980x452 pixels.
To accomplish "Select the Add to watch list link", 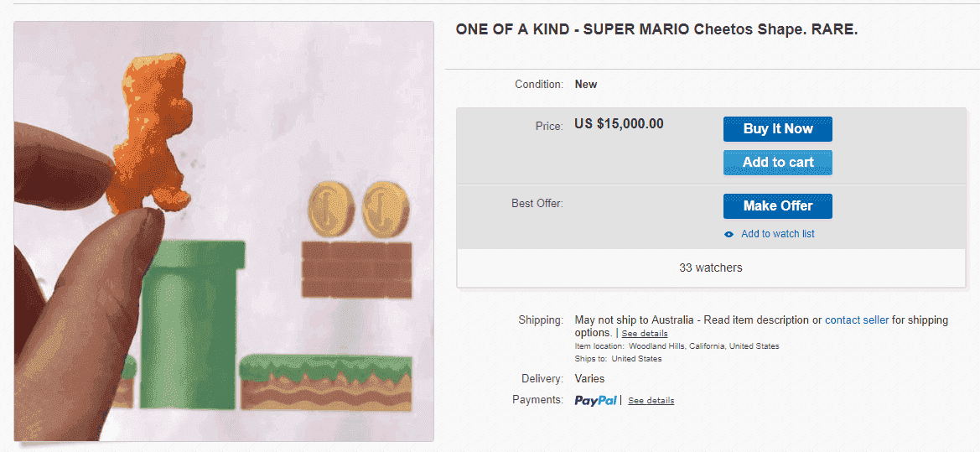I will point(777,234).
